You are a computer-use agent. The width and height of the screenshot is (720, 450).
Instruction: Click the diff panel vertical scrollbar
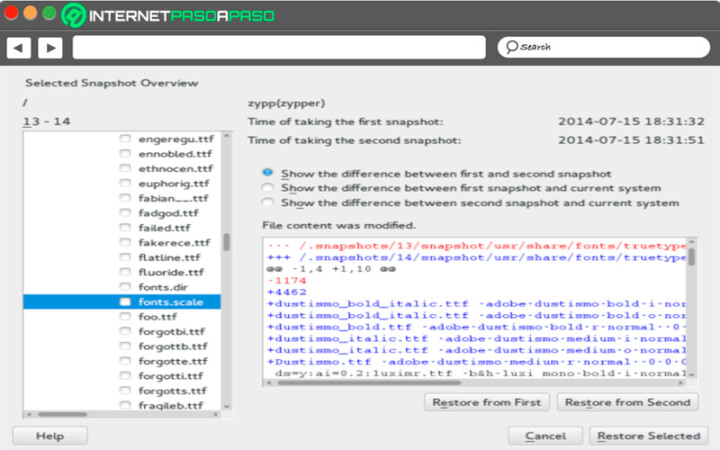pos(691,258)
